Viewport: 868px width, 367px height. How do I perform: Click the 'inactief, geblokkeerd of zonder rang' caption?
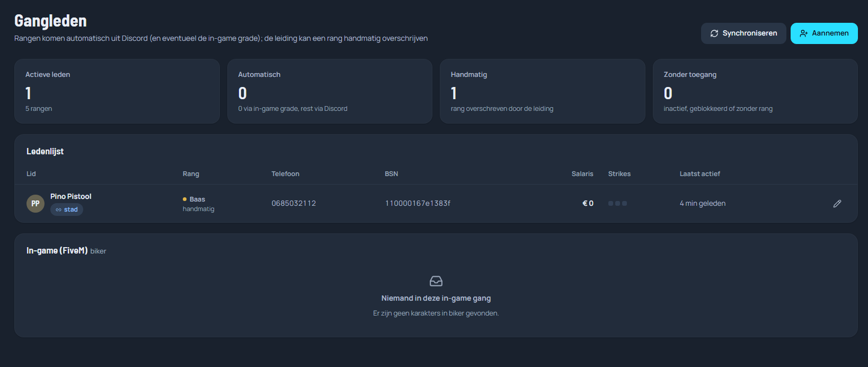(718, 109)
